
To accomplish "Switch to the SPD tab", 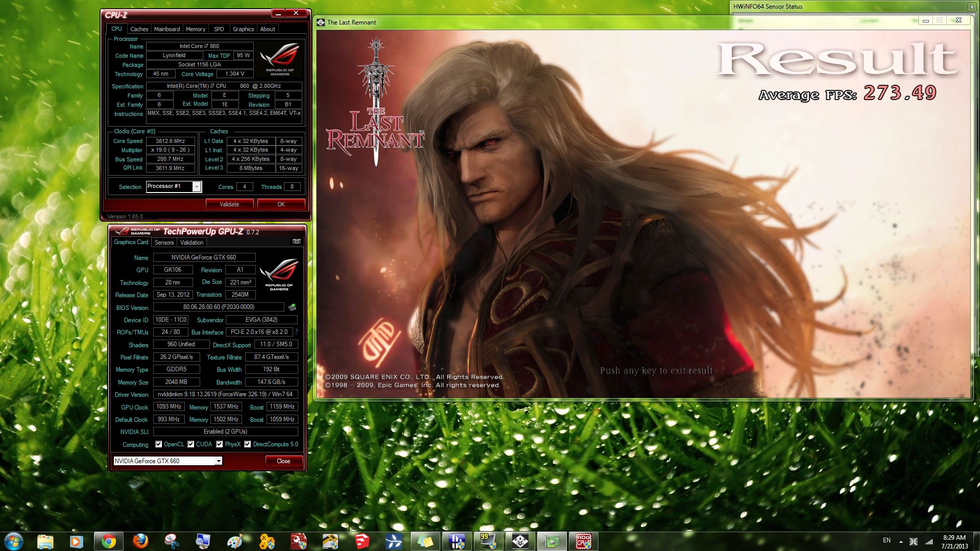I will [x=219, y=29].
